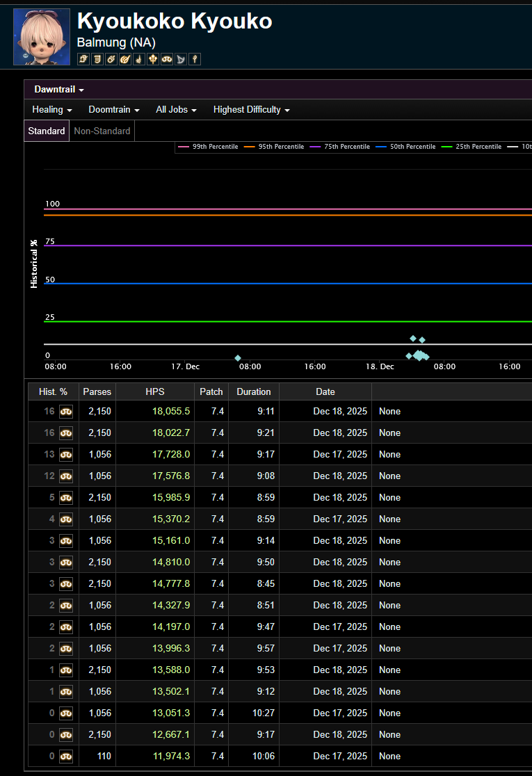Click the job icon in the 15,985.9 HPS row
This screenshot has height=776, width=532.
66,498
